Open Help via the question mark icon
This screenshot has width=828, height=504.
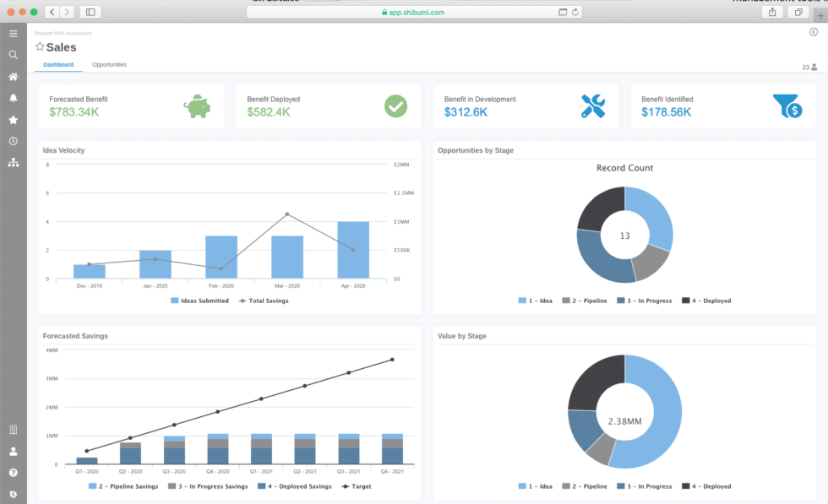click(13, 473)
